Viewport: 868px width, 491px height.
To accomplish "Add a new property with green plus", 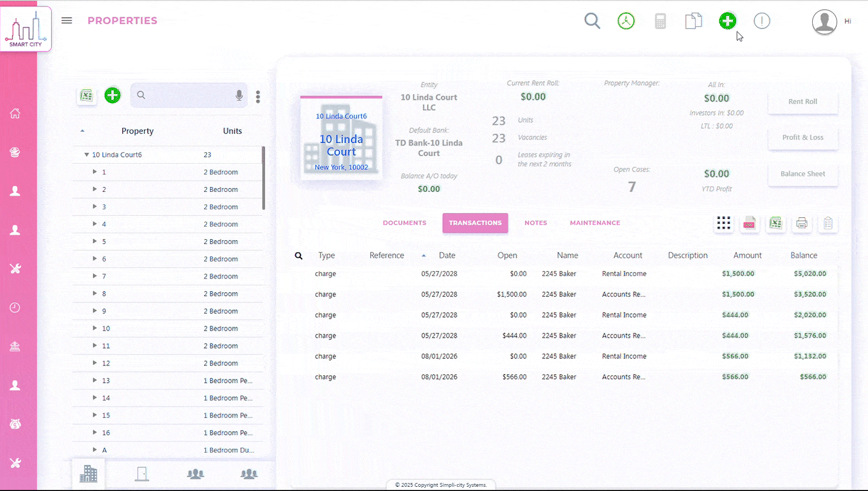I will [x=112, y=96].
